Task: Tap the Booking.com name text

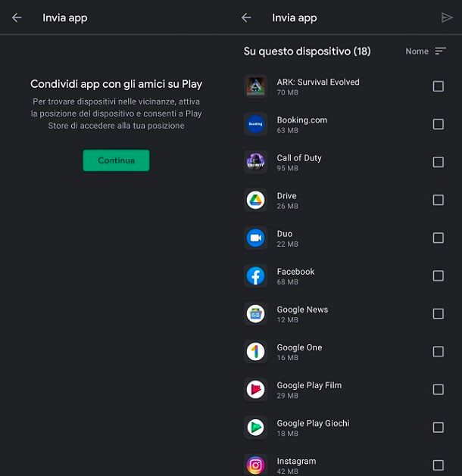Action: [302, 120]
